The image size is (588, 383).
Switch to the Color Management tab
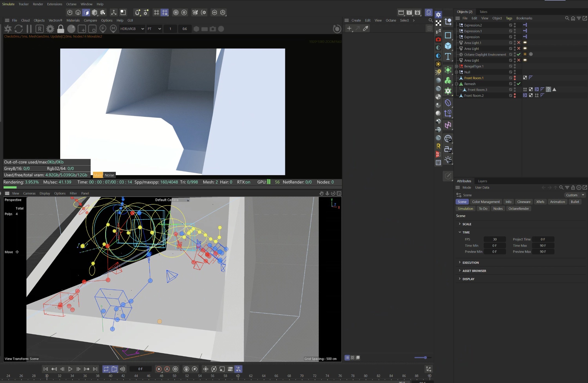coord(486,202)
